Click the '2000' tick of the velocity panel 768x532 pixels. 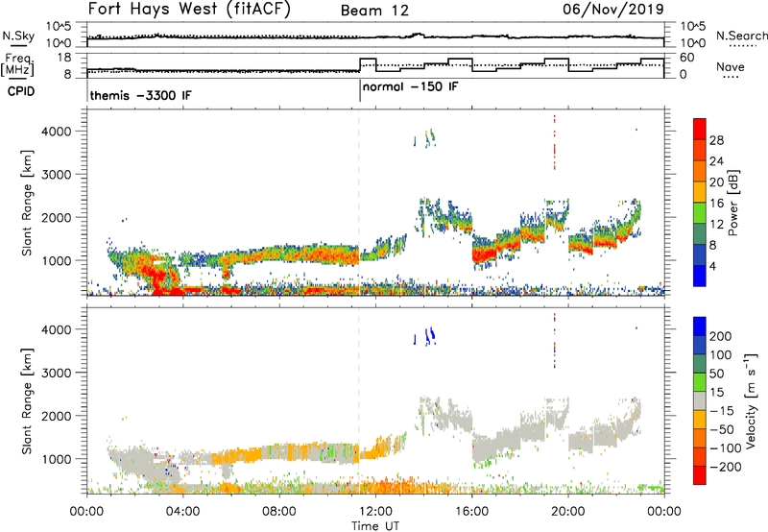(x=56, y=416)
